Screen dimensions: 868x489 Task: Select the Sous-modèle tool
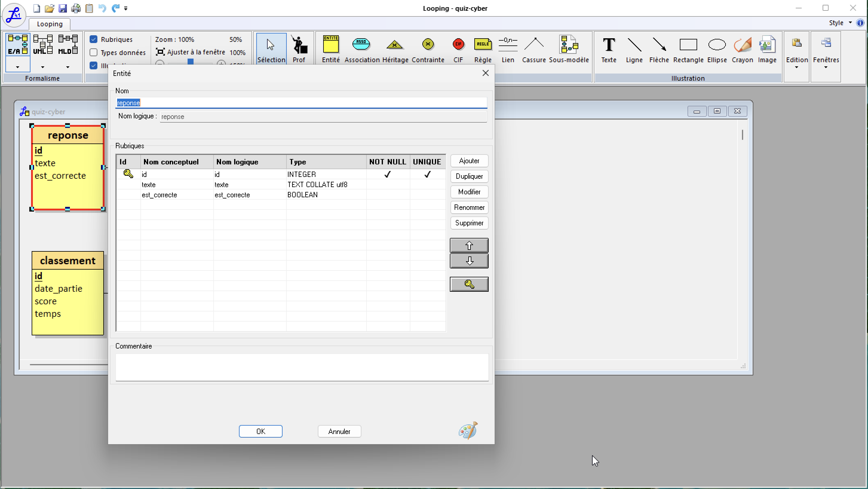(x=569, y=45)
